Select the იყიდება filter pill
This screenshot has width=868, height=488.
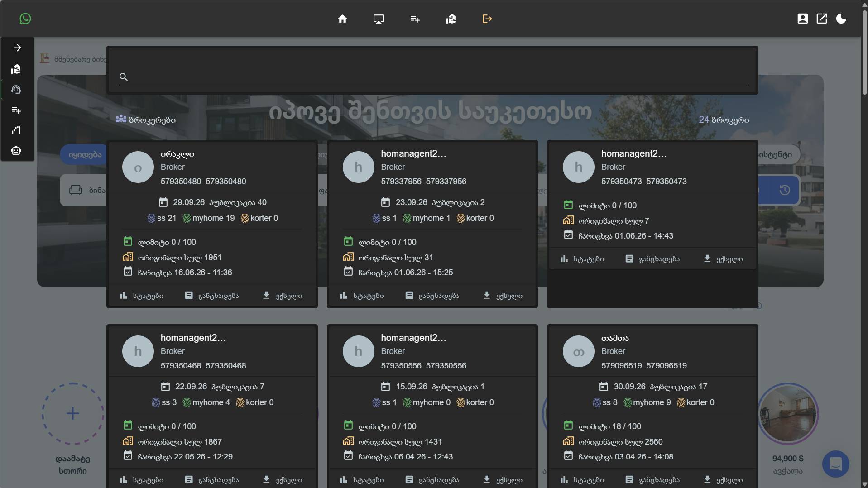(x=85, y=155)
